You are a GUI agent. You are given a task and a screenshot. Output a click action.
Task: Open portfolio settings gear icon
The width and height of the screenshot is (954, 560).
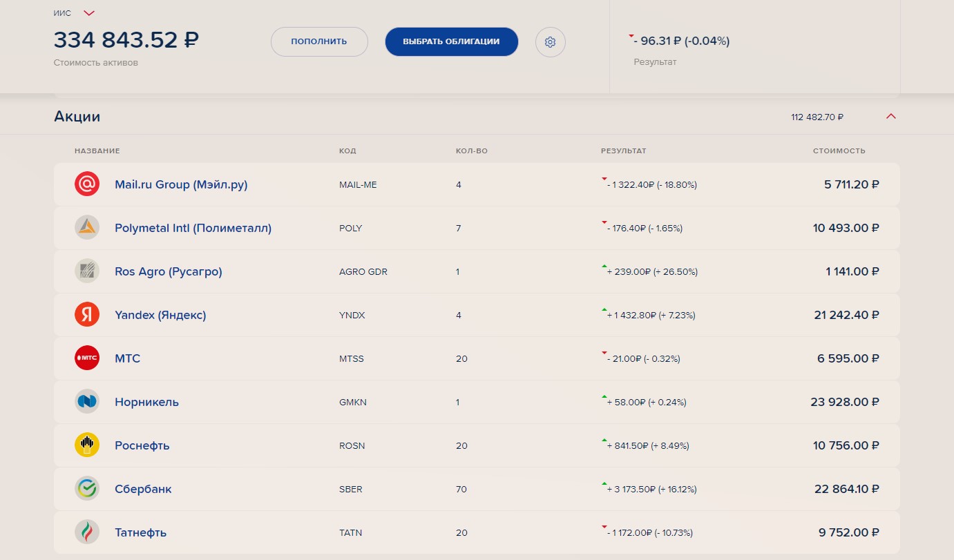550,42
